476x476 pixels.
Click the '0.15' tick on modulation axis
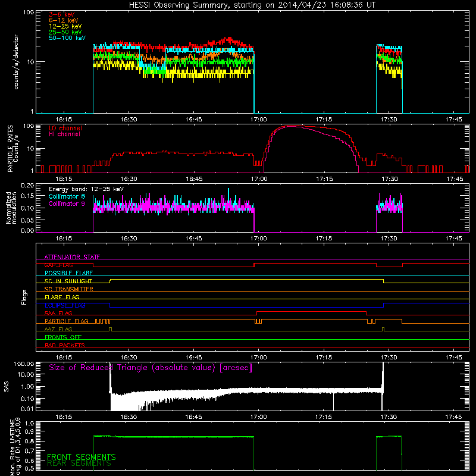click(x=27, y=196)
